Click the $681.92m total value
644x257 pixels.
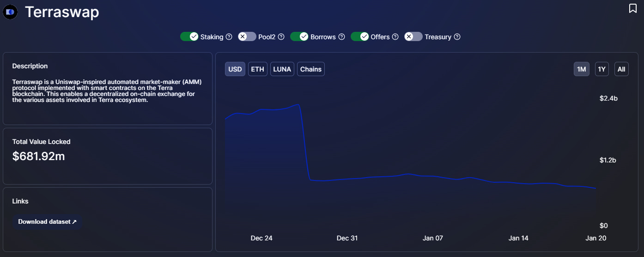click(39, 156)
